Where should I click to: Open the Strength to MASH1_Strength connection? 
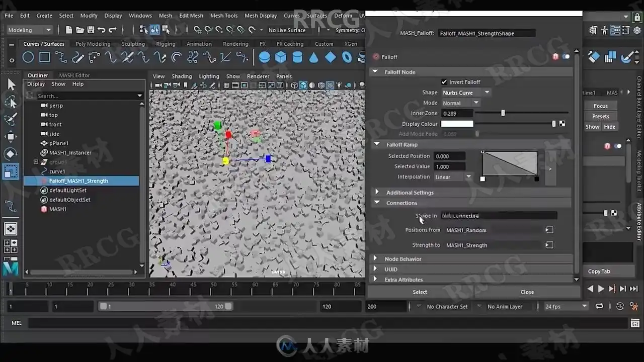tap(549, 245)
